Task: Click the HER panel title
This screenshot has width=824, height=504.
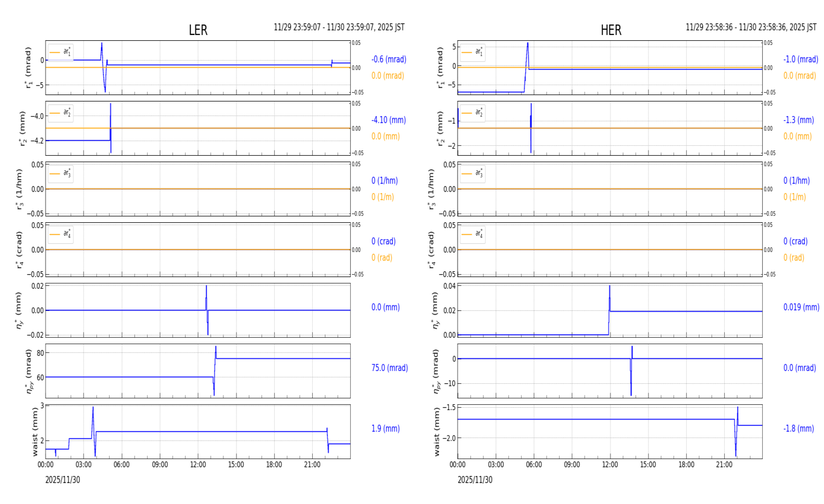Action: pyautogui.click(x=611, y=30)
